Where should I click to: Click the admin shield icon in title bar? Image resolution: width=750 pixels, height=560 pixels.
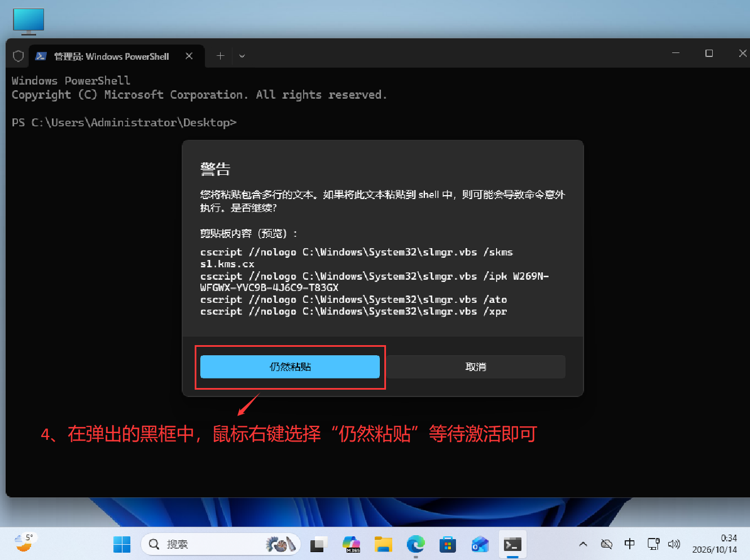tap(18, 56)
